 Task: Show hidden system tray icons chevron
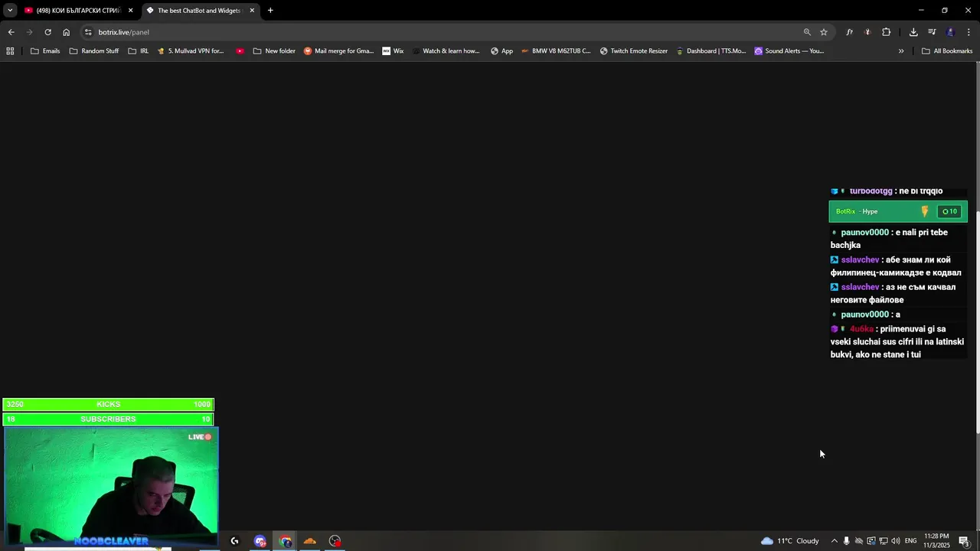coord(834,541)
